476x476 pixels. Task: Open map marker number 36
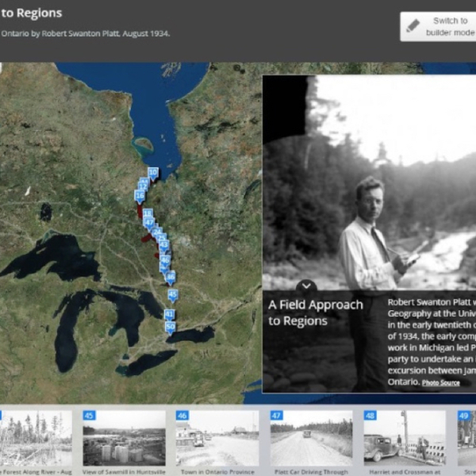click(x=171, y=276)
